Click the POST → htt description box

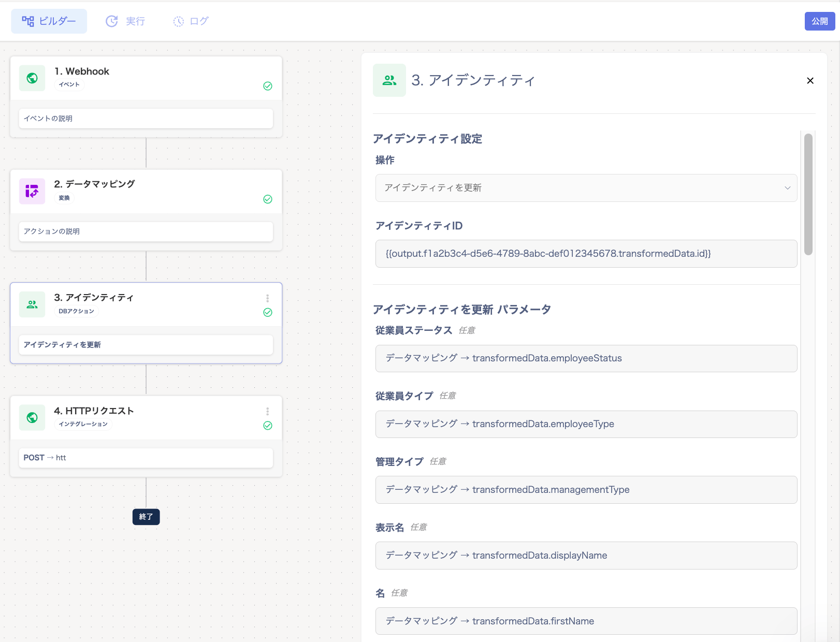tap(146, 458)
